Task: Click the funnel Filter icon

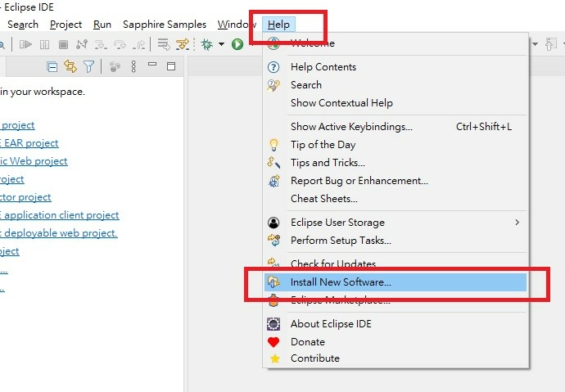Action: pos(88,66)
